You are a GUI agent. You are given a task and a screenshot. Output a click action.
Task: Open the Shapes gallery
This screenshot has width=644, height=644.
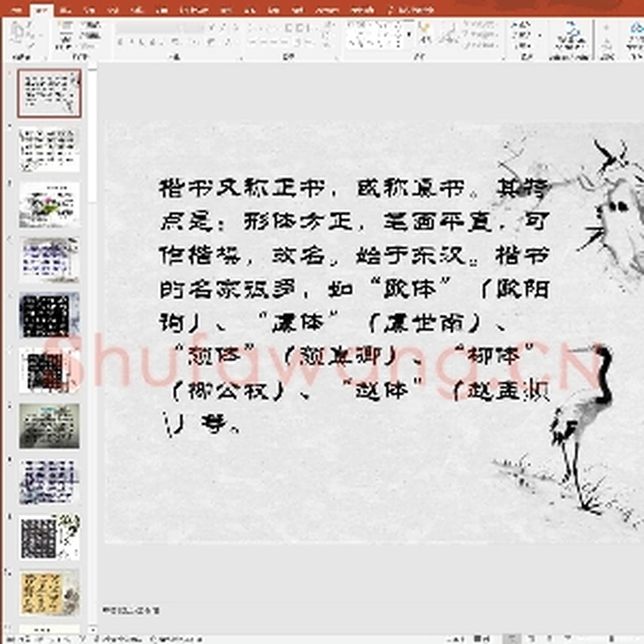click(x=374, y=34)
